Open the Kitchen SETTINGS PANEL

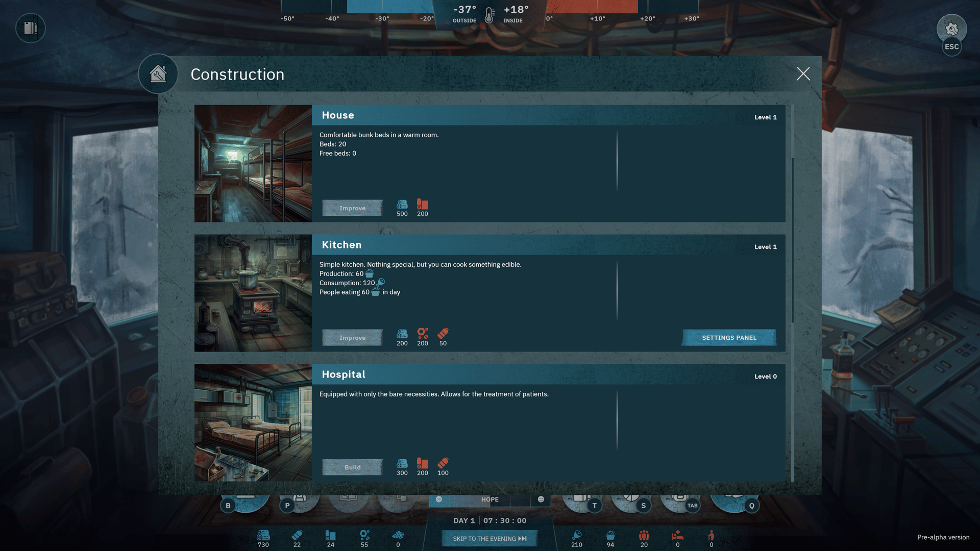point(729,338)
